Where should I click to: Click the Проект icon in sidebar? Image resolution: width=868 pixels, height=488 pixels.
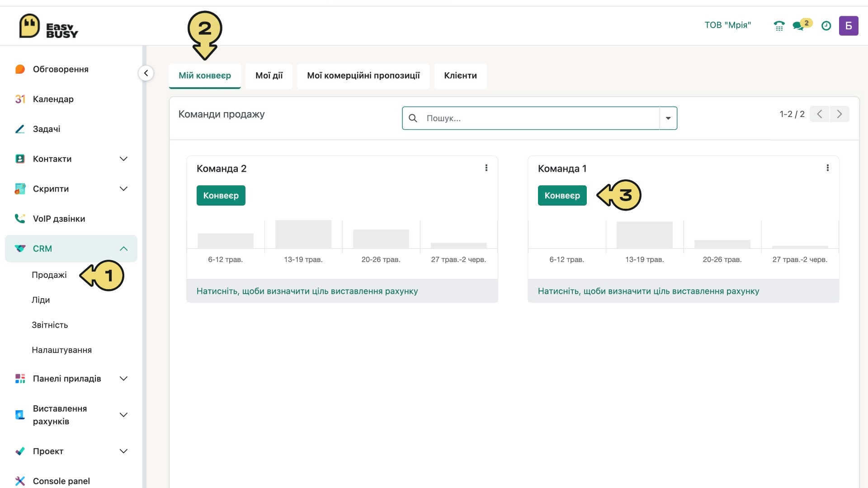tap(20, 451)
